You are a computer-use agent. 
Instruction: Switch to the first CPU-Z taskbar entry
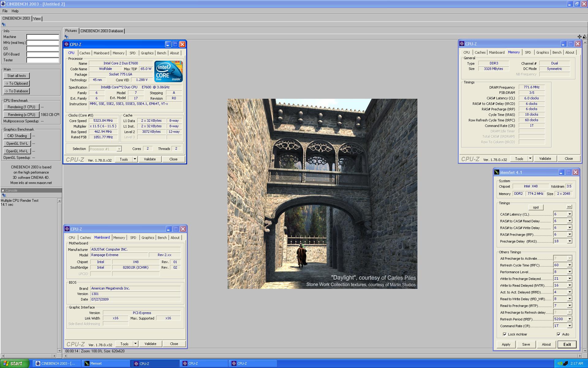pos(155,363)
